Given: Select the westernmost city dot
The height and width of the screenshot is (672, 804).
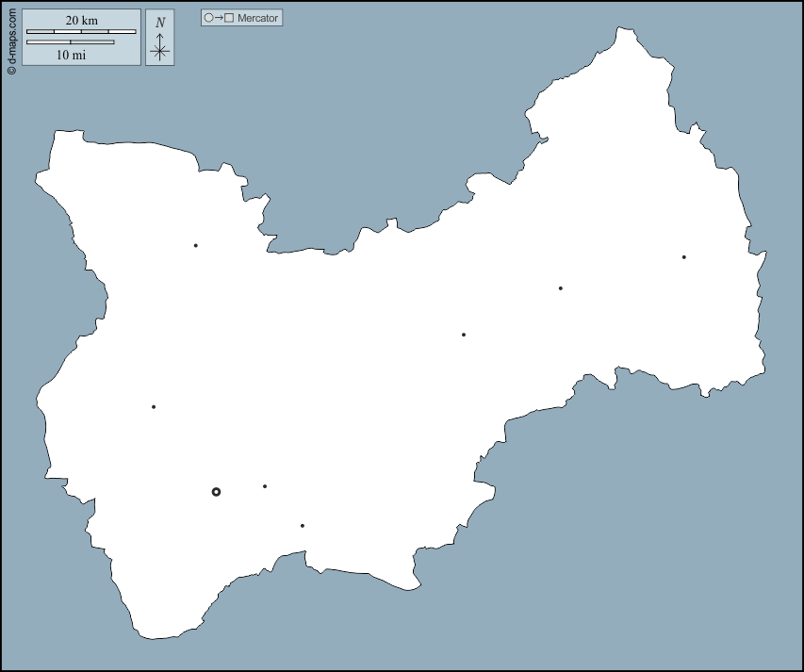Looking at the screenshot, I should click(x=154, y=407).
